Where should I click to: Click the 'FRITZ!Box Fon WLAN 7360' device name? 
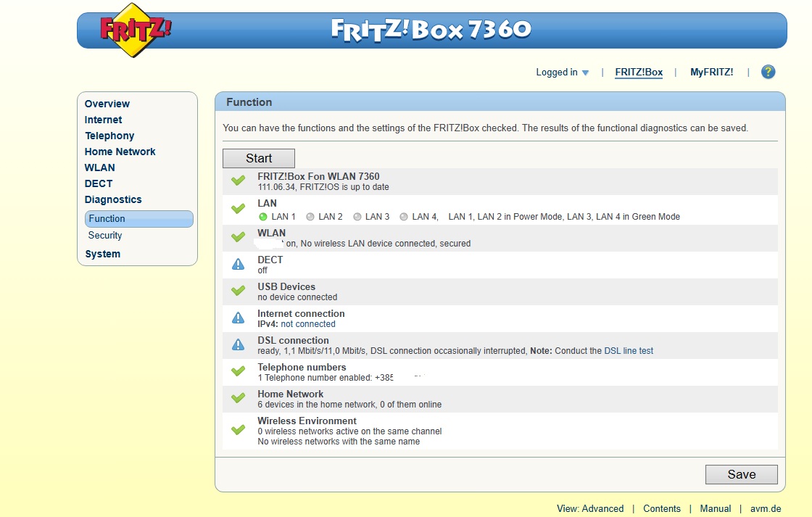click(x=318, y=177)
